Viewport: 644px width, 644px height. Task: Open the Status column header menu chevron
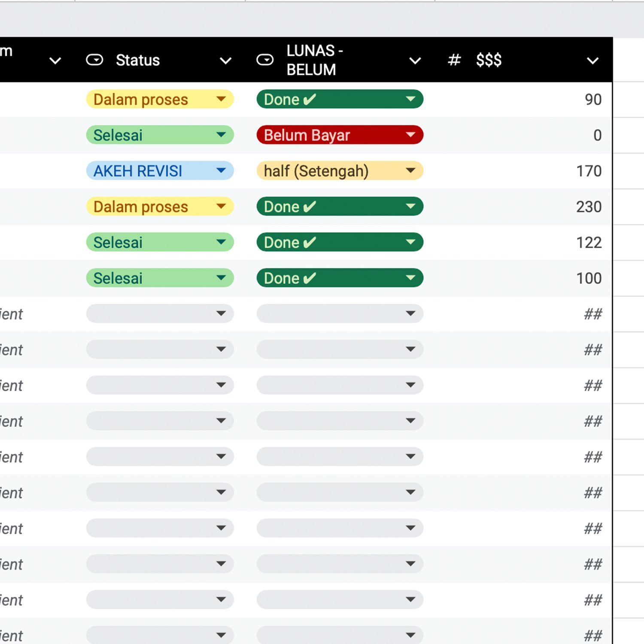tap(226, 61)
